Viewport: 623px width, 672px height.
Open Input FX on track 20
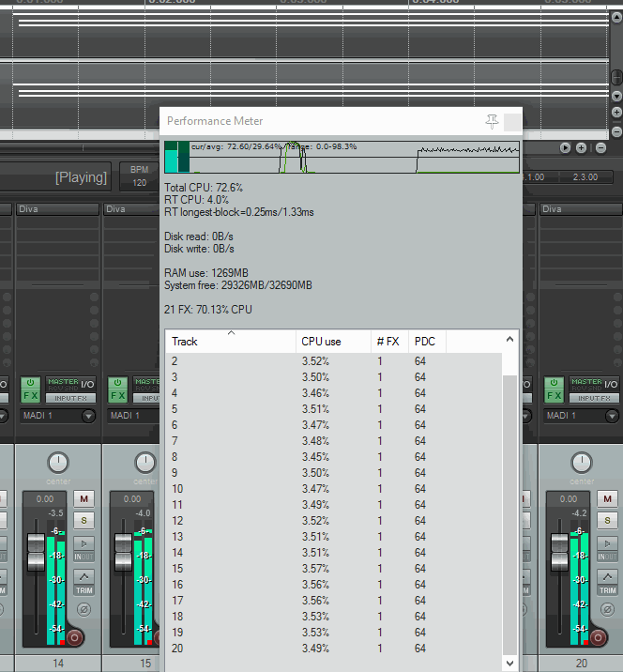[594, 398]
